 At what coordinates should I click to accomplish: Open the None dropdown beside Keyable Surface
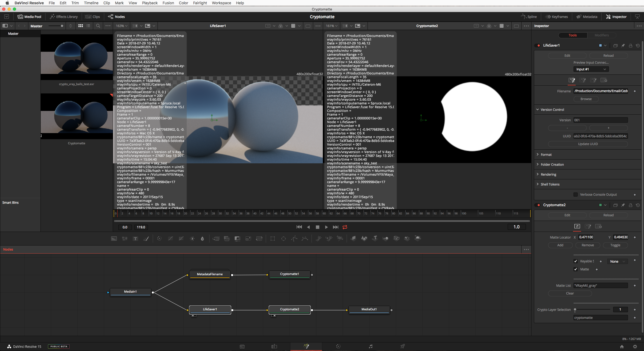point(618,261)
